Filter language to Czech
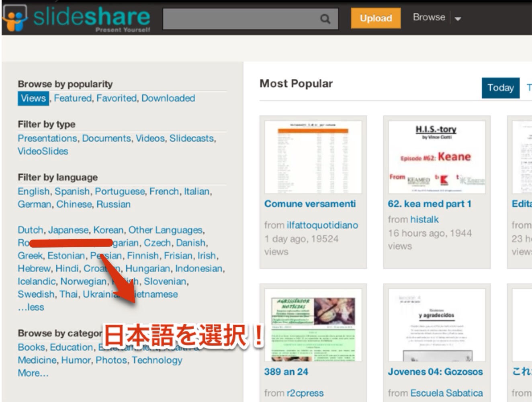 [158, 243]
